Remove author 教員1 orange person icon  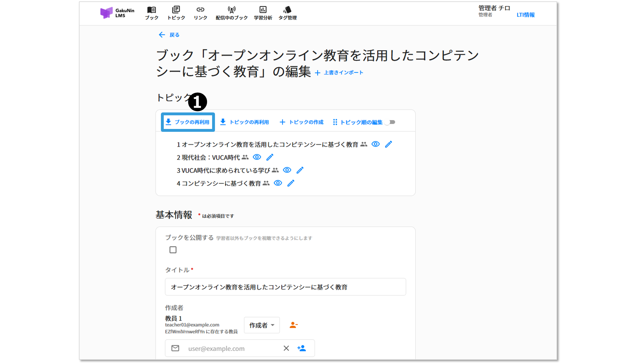pos(293,325)
